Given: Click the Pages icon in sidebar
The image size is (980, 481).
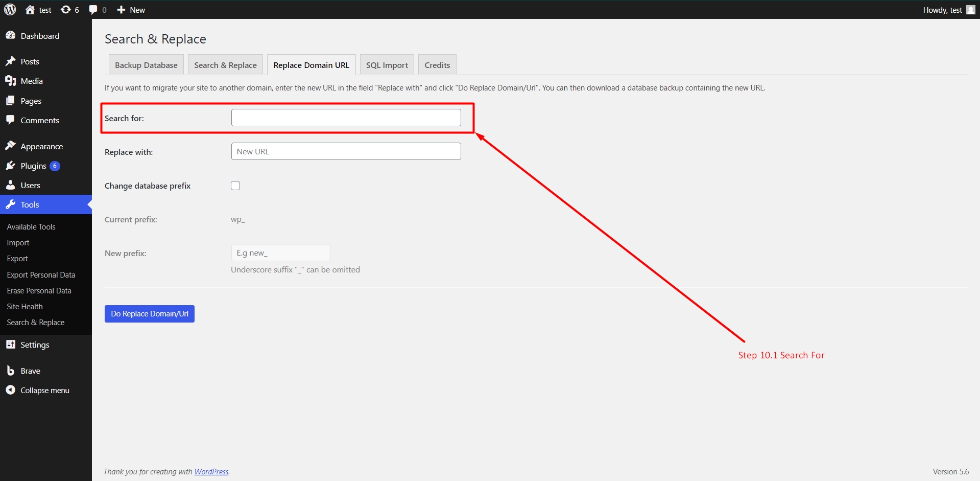Looking at the screenshot, I should tap(10, 101).
